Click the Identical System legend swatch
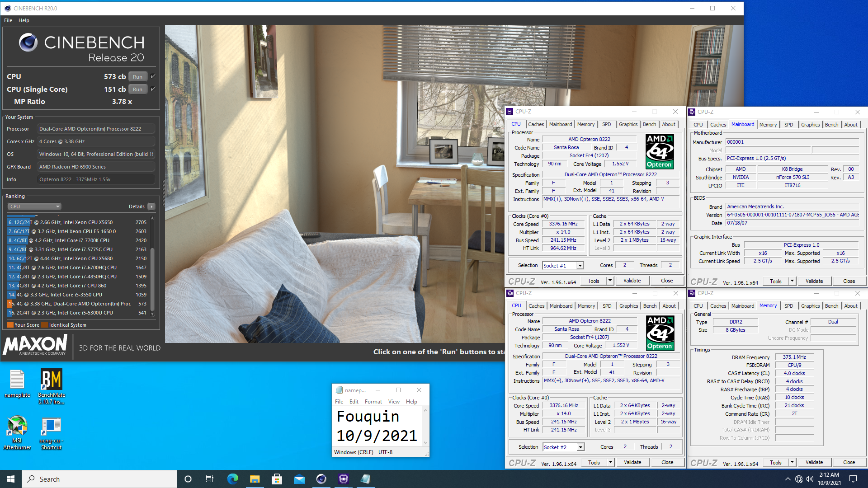The width and height of the screenshot is (868, 488). (44, 325)
